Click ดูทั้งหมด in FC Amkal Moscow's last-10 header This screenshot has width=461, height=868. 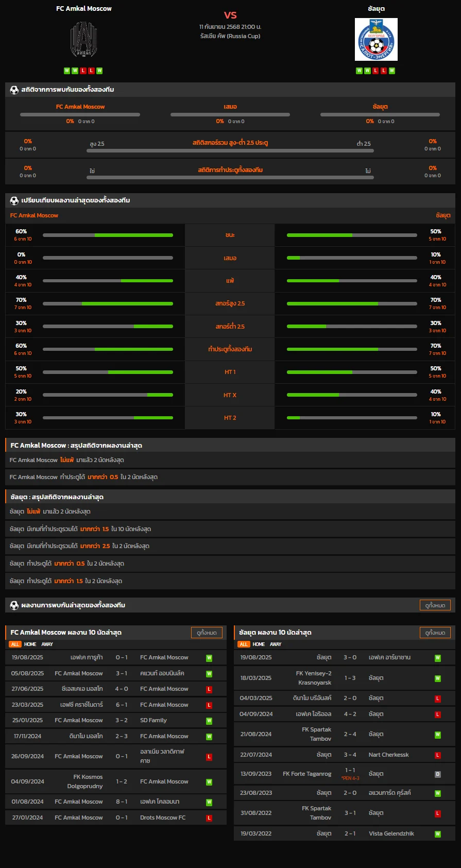pos(207,633)
